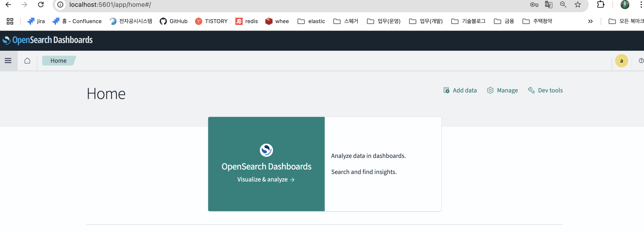Expand the 주택청약 bookmark folder
Image resolution: width=644 pixels, height=232 pixels.
537,21
